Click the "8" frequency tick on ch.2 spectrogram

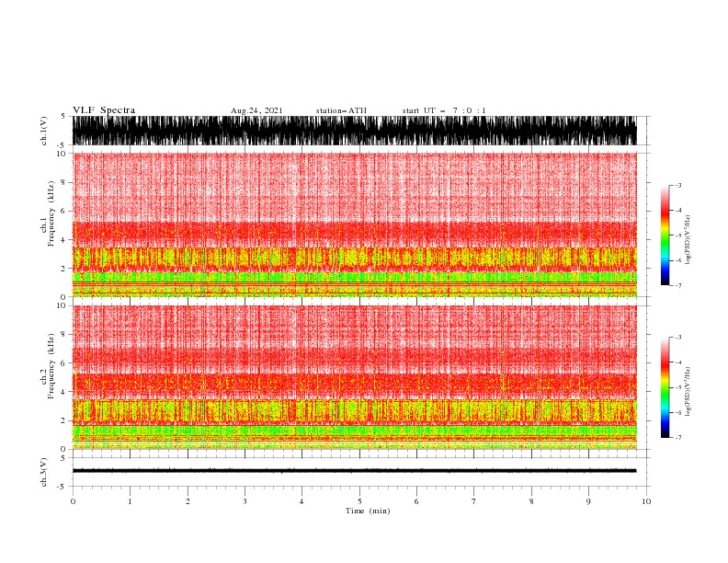[64, 335]
